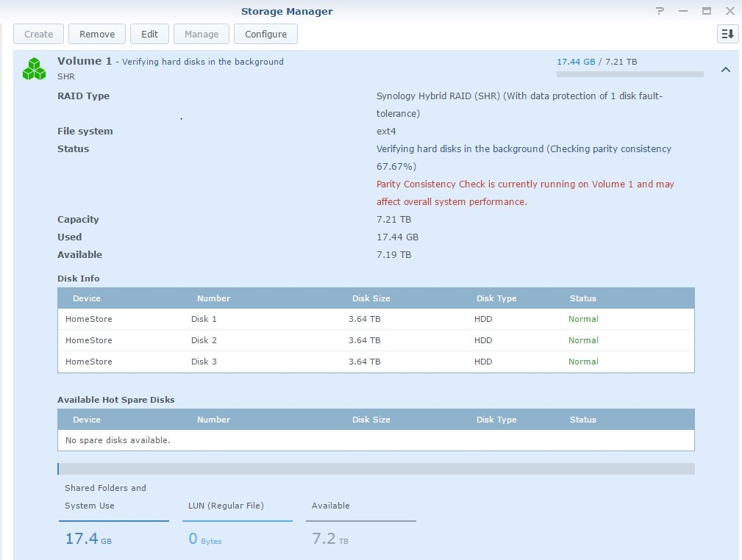
Task: Click the Available value 7.19 TB
Action: click(393, 255)
